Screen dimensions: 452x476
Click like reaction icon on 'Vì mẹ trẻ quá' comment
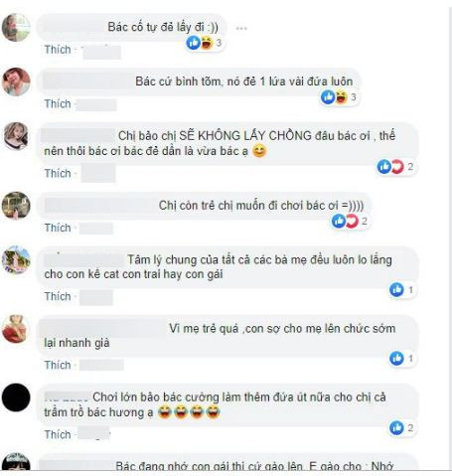(x=396, y=359)
